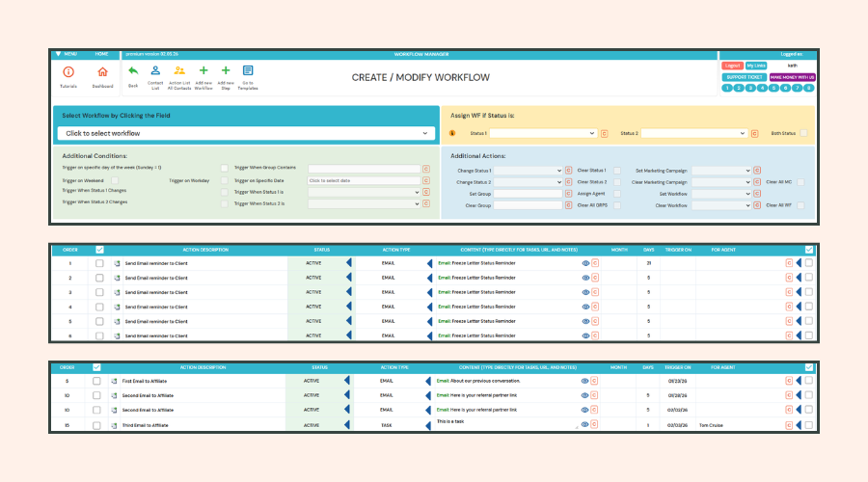Check the Clear All WF checkbox
Viewport: 868px width, 482px height.
point(800,205)
